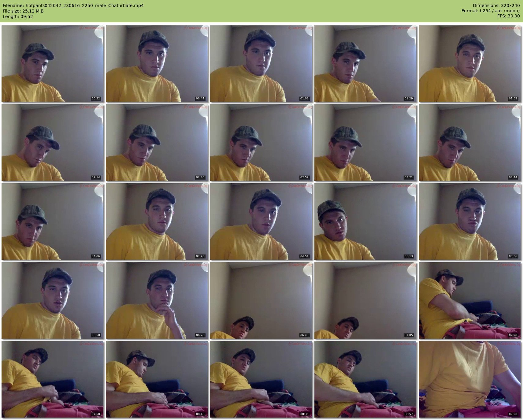Click the thumbnail timestamped 00:22
The image size is (523, 420).
[x=53, y=64]
